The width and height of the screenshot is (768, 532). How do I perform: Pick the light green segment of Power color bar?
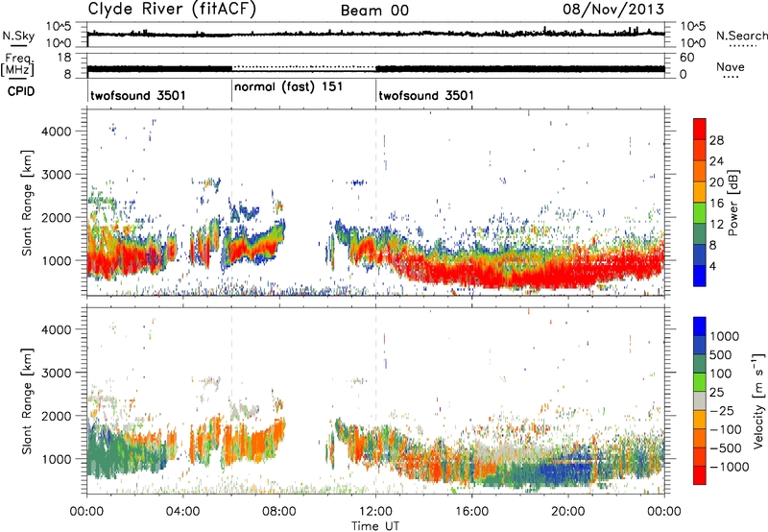700,213
